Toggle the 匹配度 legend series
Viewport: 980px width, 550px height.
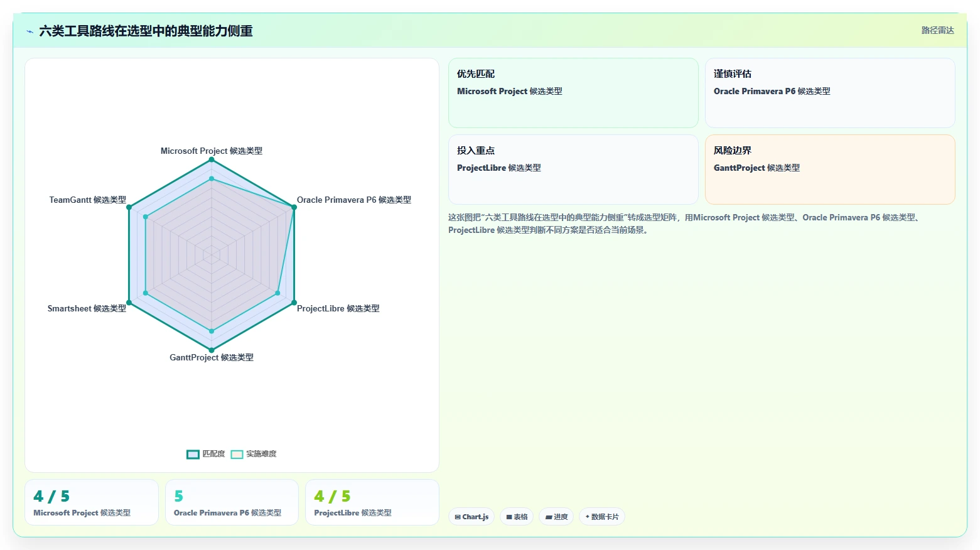click(x=205, y=454)
